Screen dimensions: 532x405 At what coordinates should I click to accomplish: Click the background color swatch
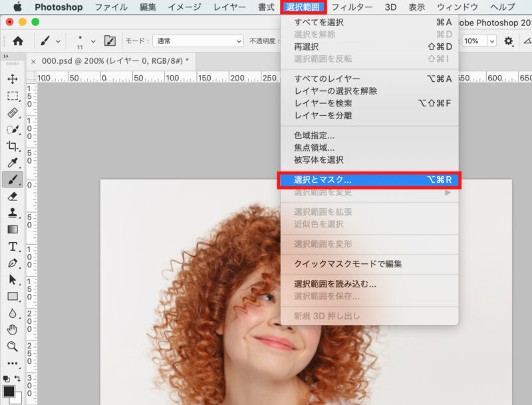pos(18,398)
